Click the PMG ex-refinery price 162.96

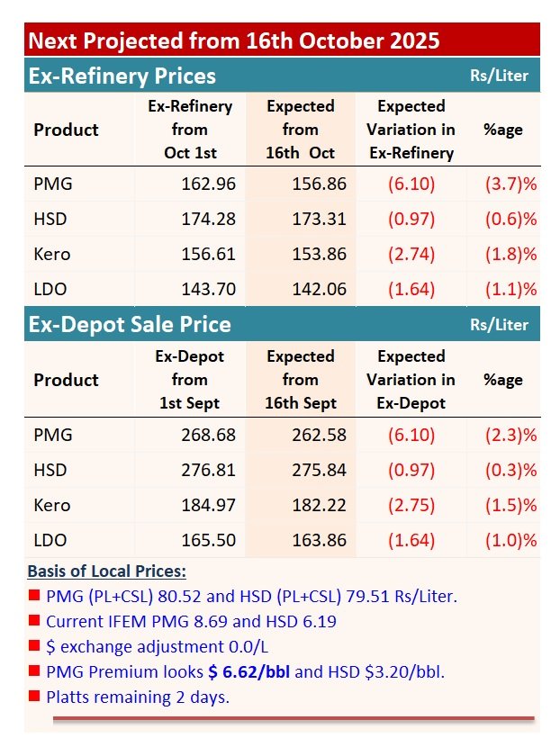[x=208, y=184]
